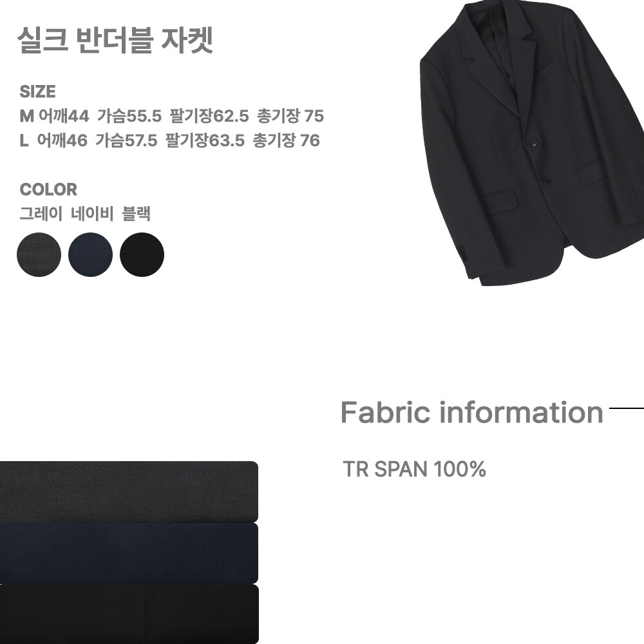Select the black color swatch circle

click(x=142, y=254)
